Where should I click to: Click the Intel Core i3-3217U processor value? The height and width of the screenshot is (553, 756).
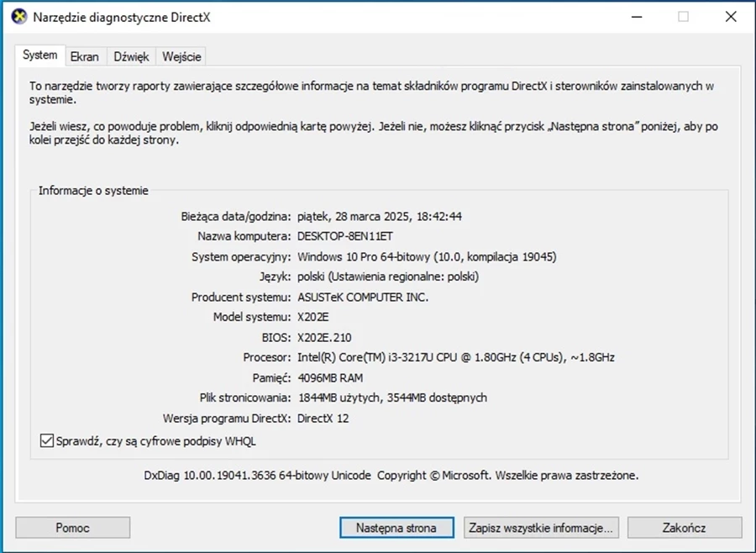(x=455, y=357)
